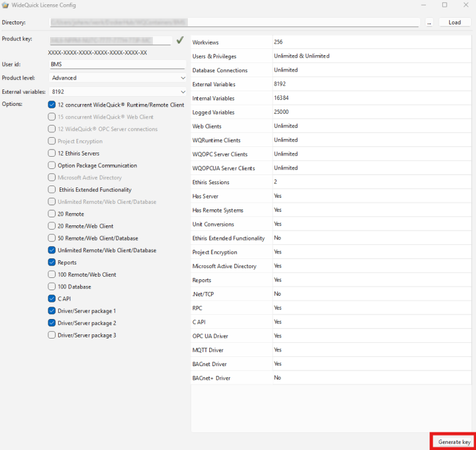Image resolution: width=476 pixels, height=450 pixels.
Task: Enable Option Package Communication checkbox
Action: click(51, 165)
